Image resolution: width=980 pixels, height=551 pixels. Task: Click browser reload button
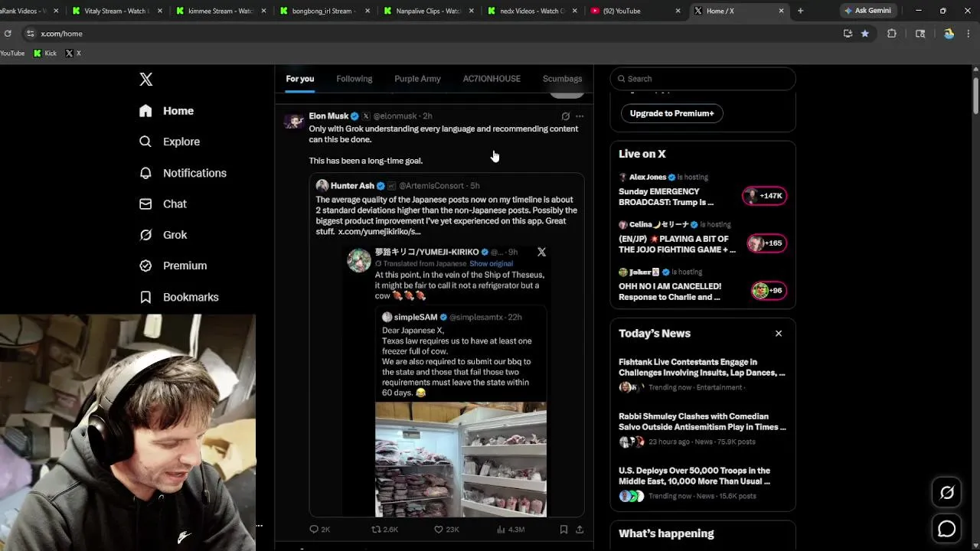click(8, 34)
